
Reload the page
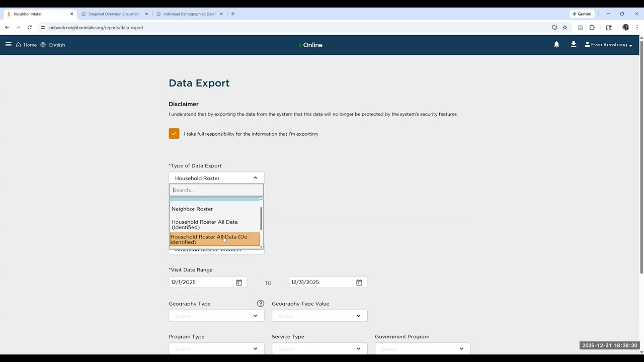pyautogui.click(x=30, y=28)
